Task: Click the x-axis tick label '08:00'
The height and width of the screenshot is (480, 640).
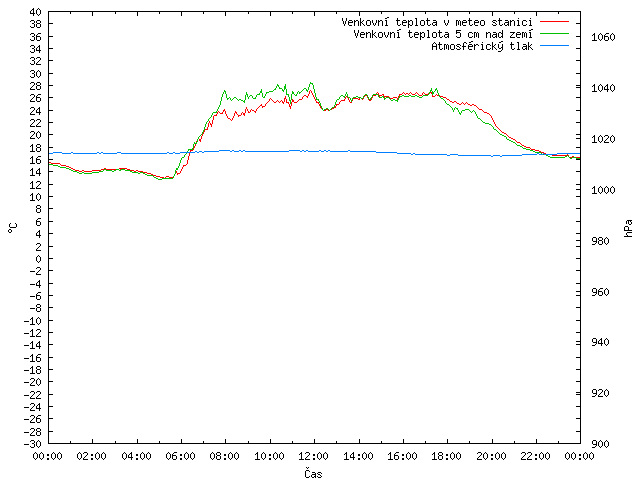Action: pyautogui.click(x=225, y=456)
